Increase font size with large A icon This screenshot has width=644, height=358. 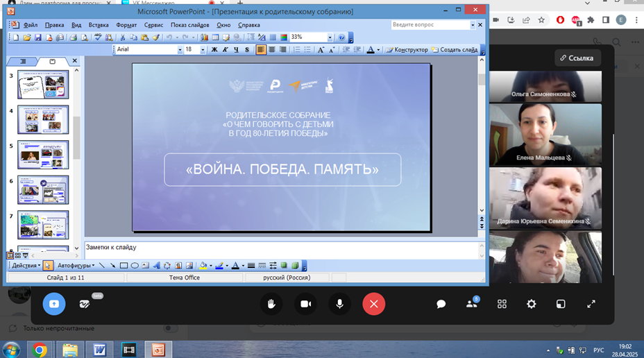tap(321, 50)
